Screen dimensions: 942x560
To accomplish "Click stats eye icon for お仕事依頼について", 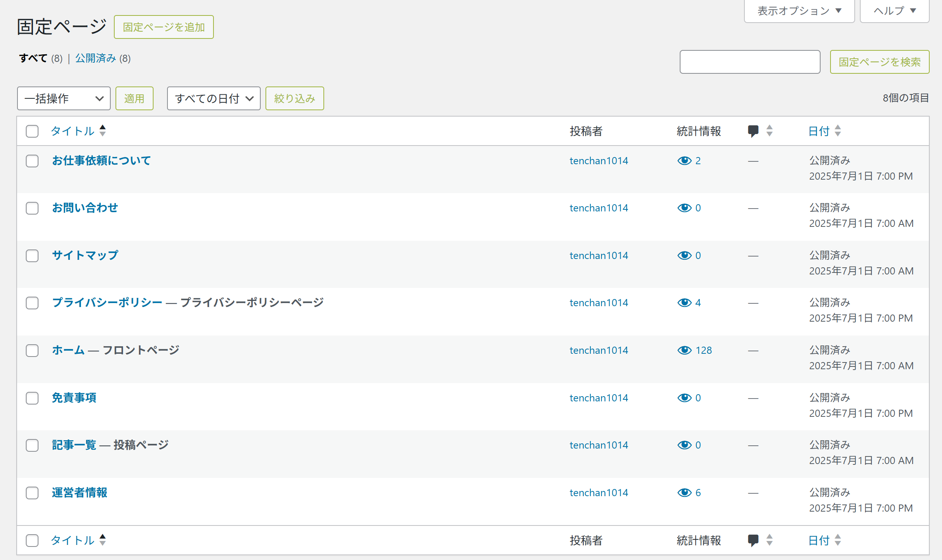I will pyautogui.click(x=684, y=161).
